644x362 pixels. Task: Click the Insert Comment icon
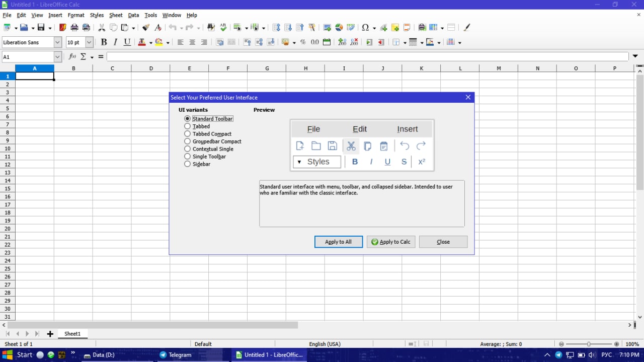tap(395, 28)
